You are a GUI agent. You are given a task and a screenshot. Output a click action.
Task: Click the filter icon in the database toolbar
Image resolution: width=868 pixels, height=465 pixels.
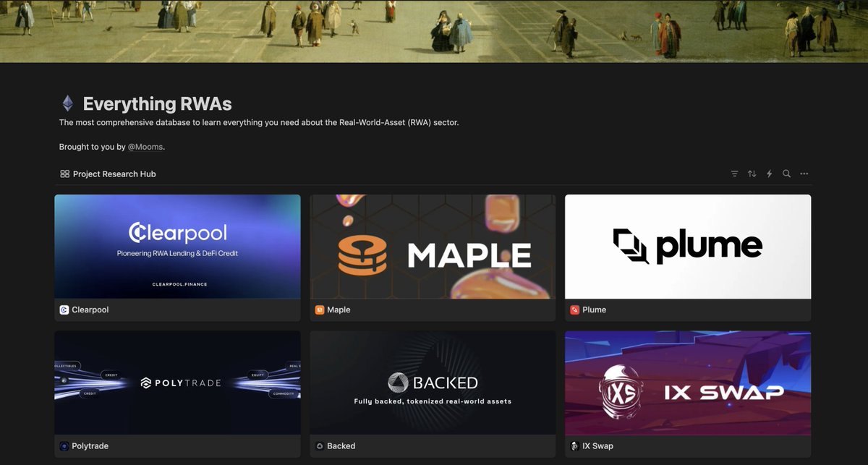click(x=734, y=174)
